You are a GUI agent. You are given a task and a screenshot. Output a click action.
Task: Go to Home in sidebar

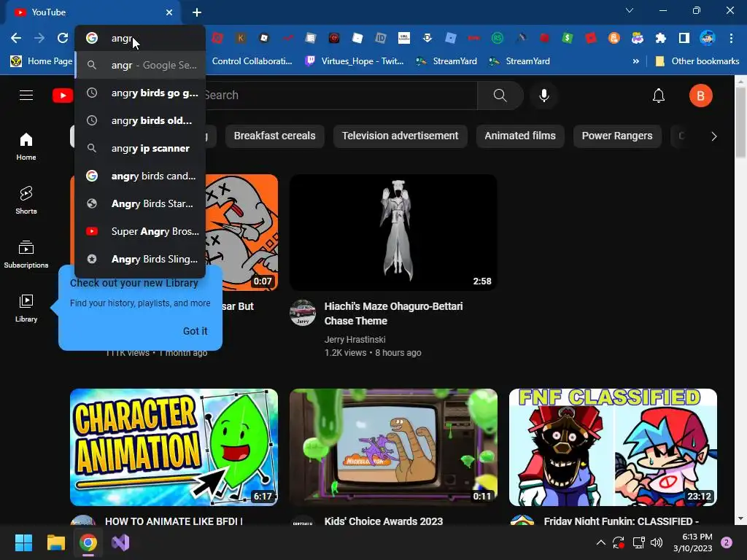pos(26,146)
